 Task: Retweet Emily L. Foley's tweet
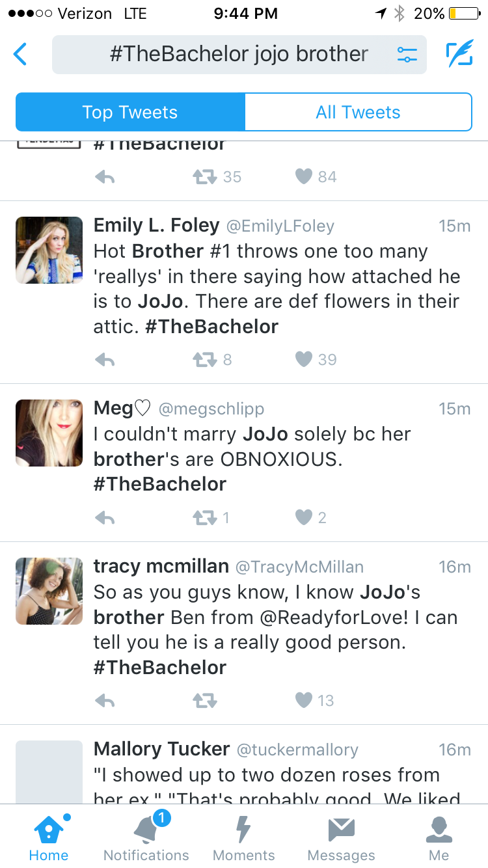(204, 360)
